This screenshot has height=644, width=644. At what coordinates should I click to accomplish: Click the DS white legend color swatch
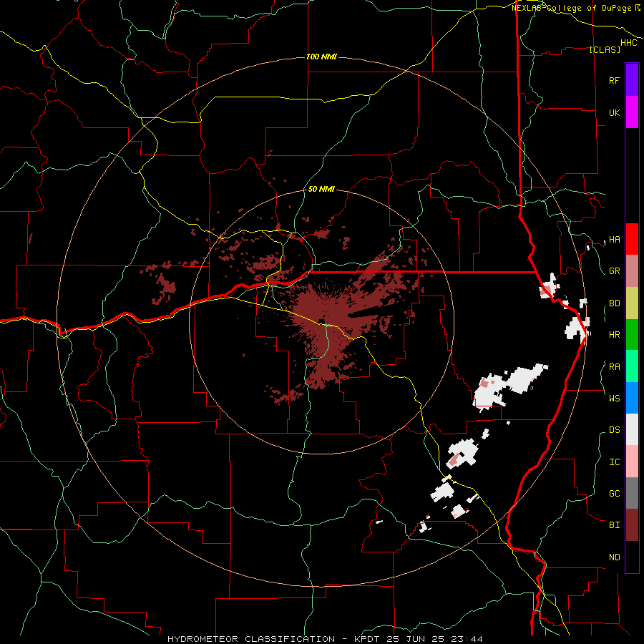[632, 429]
